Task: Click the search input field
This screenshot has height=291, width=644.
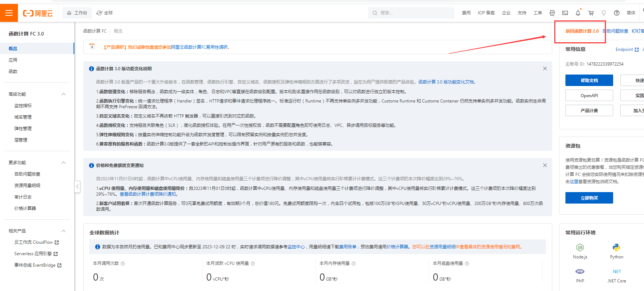Action: point(411,13)
